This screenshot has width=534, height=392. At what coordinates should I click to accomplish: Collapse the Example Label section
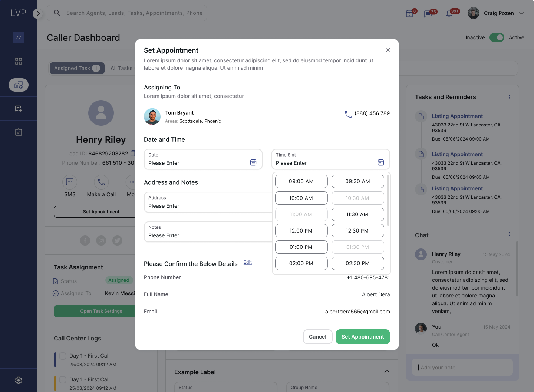click(387, 372)
